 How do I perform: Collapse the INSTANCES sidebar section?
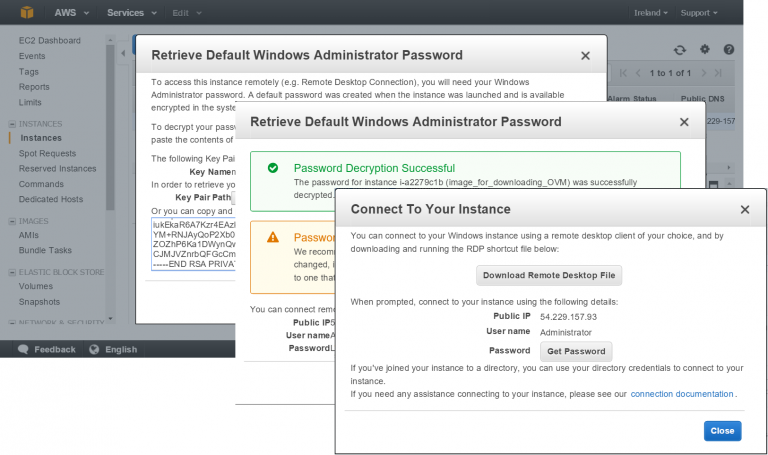click(12, 124)
